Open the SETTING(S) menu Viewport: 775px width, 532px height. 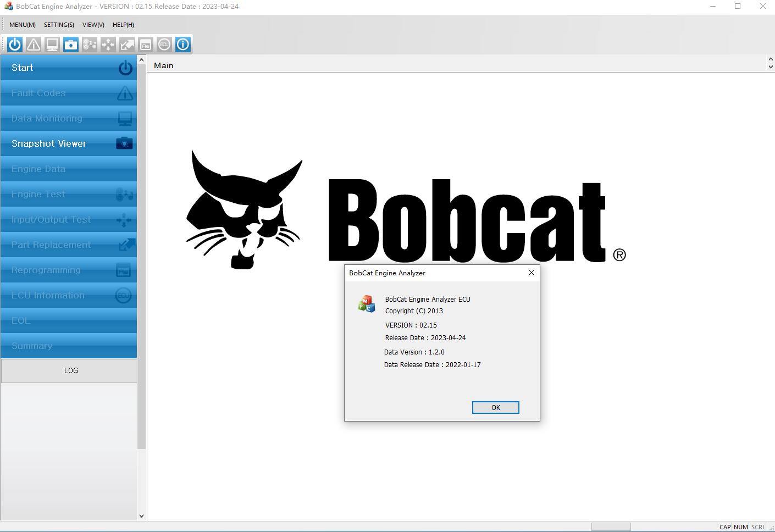pos(59,25)
